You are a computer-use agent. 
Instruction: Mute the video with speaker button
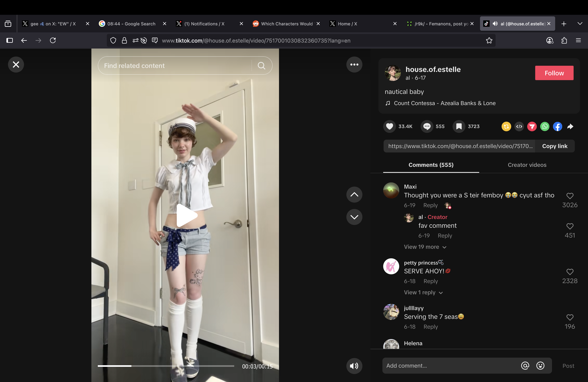(354, 366)
